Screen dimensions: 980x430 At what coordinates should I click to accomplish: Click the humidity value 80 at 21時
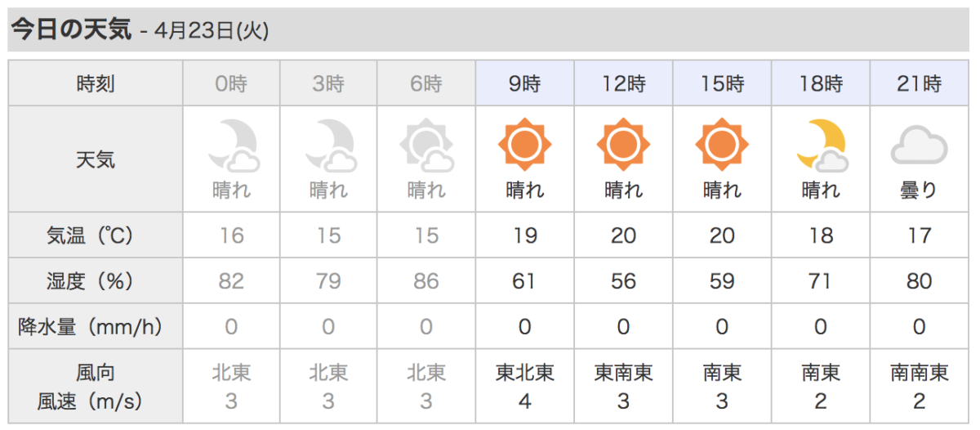[920, 282]
